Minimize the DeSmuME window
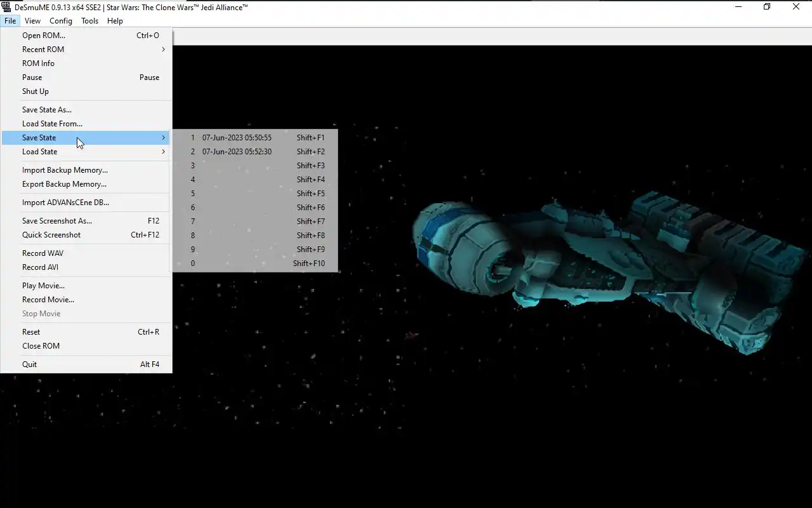This screenshot has width=812, height=508. coord(738,7)
